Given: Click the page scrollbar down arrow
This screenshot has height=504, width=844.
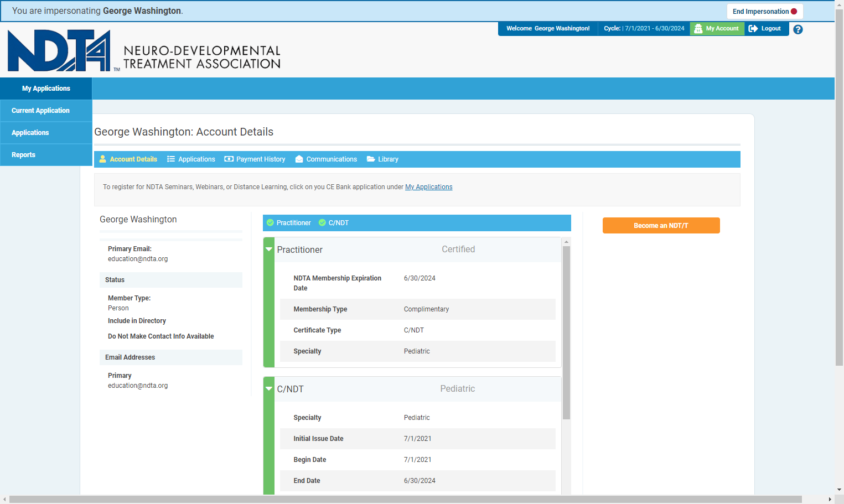Looking at the screenshot, I should pyautogui.click(x=840, y=490).
